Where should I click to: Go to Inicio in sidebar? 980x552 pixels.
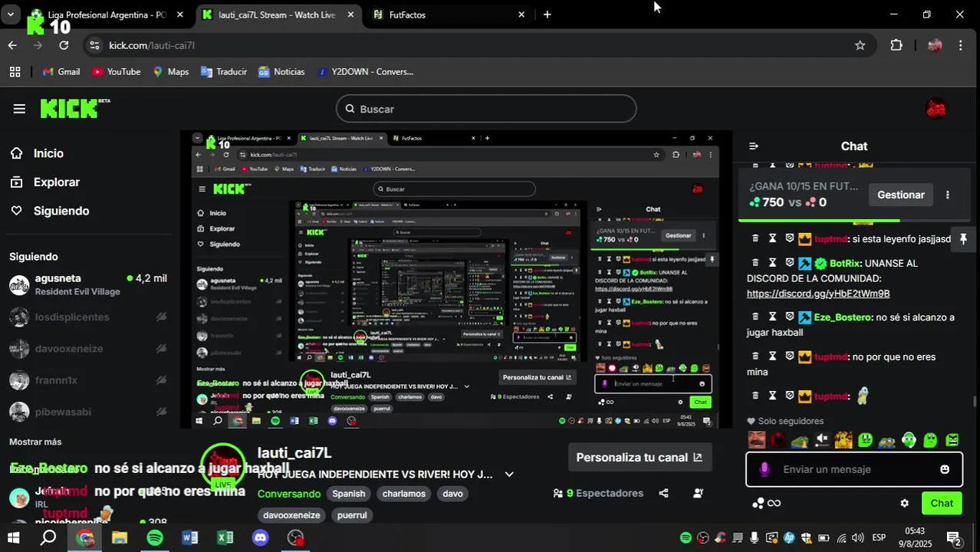pyautogui.click(x=48, y=153)
